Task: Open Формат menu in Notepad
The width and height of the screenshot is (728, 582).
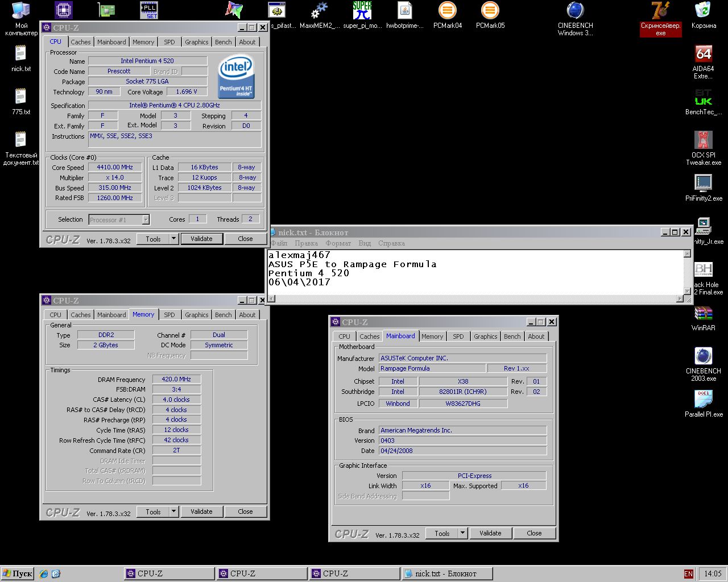Action: pos(338,243)
